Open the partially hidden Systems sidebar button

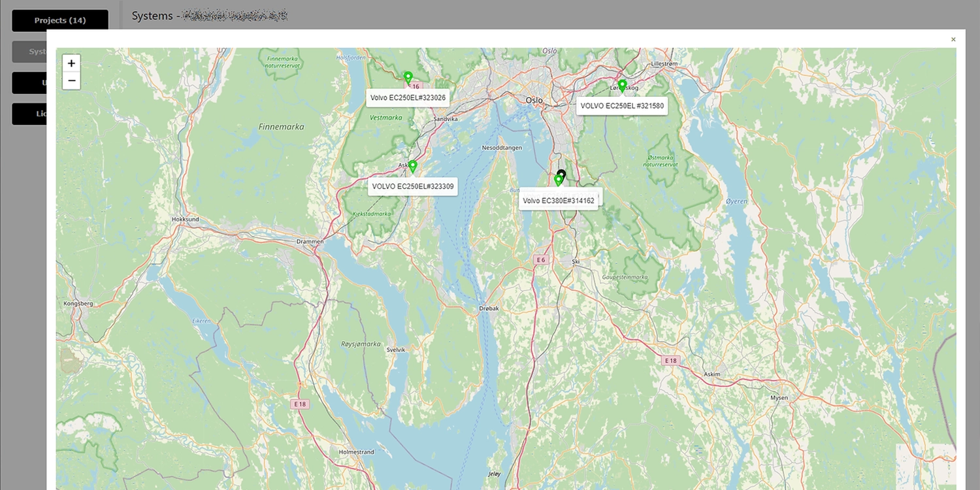click(x=29, y=52)
